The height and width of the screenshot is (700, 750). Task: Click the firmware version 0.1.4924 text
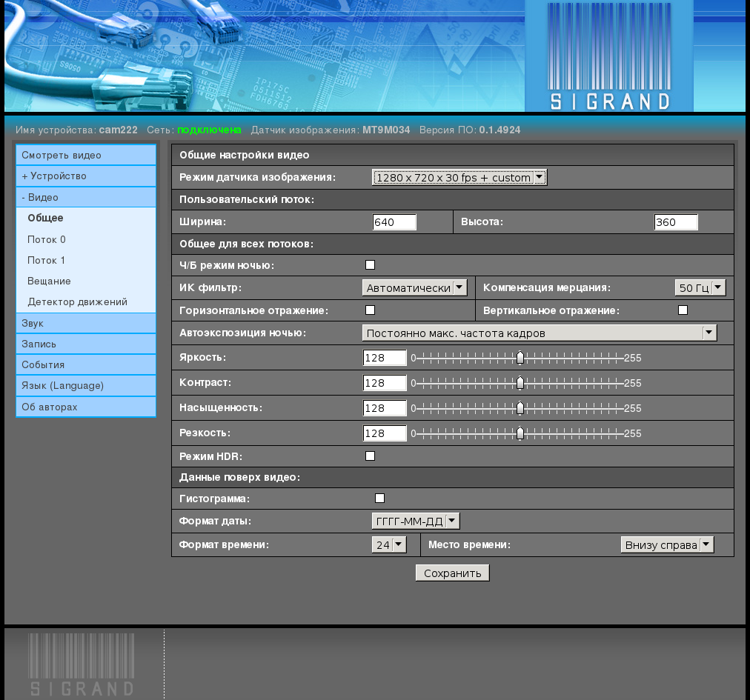coord(500,130)
